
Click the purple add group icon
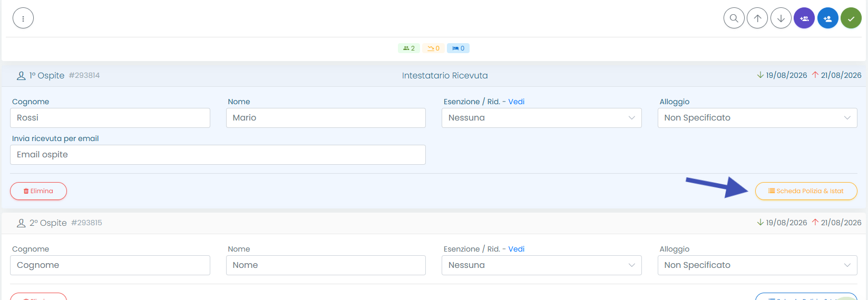tap(804, 18)
